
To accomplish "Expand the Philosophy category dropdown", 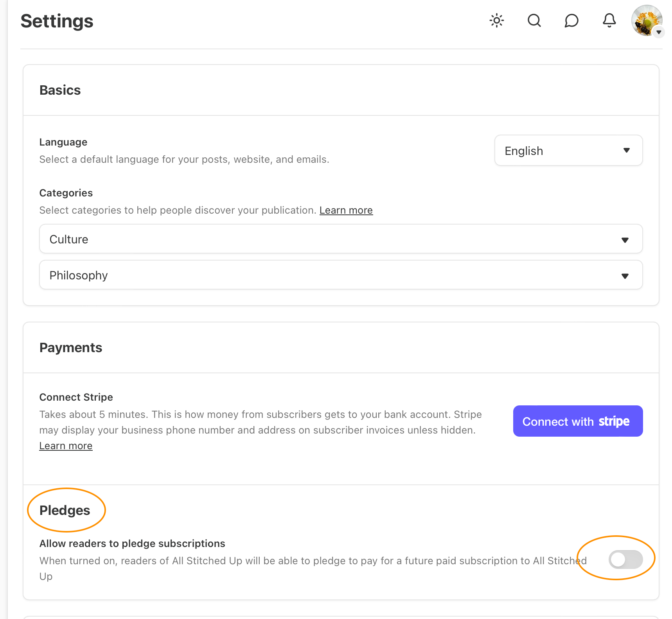I will 341,275.
